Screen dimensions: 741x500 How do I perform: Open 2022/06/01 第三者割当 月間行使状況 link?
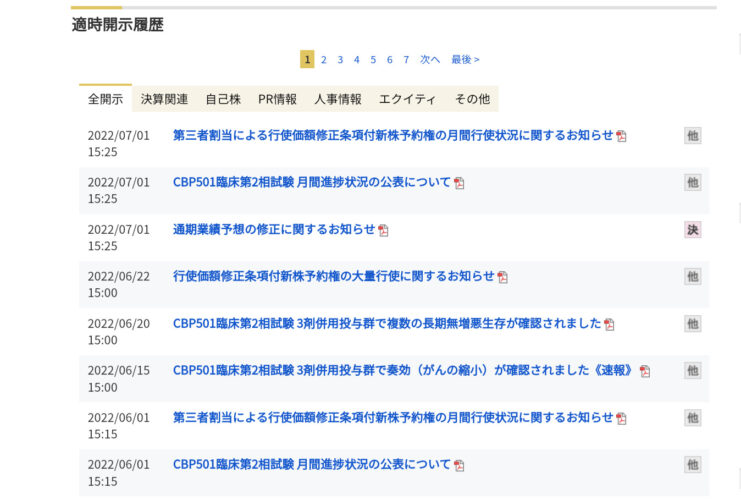click(393, 418)
